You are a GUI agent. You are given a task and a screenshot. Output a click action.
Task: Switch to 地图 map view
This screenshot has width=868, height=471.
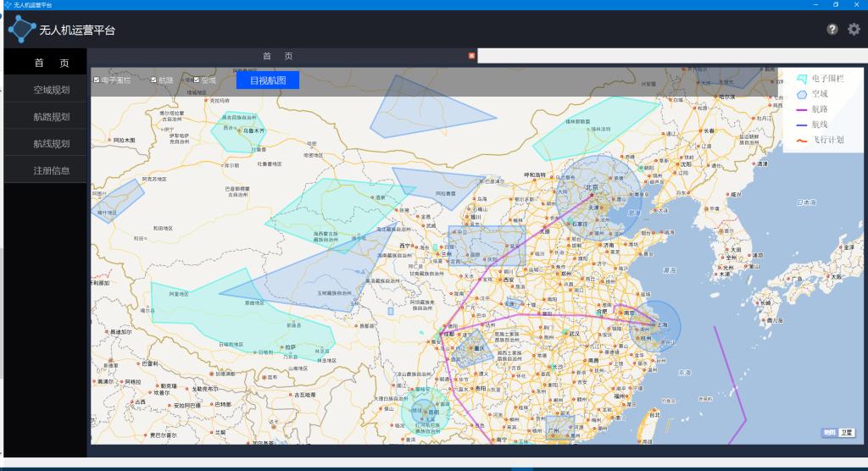tap(829, 433)
